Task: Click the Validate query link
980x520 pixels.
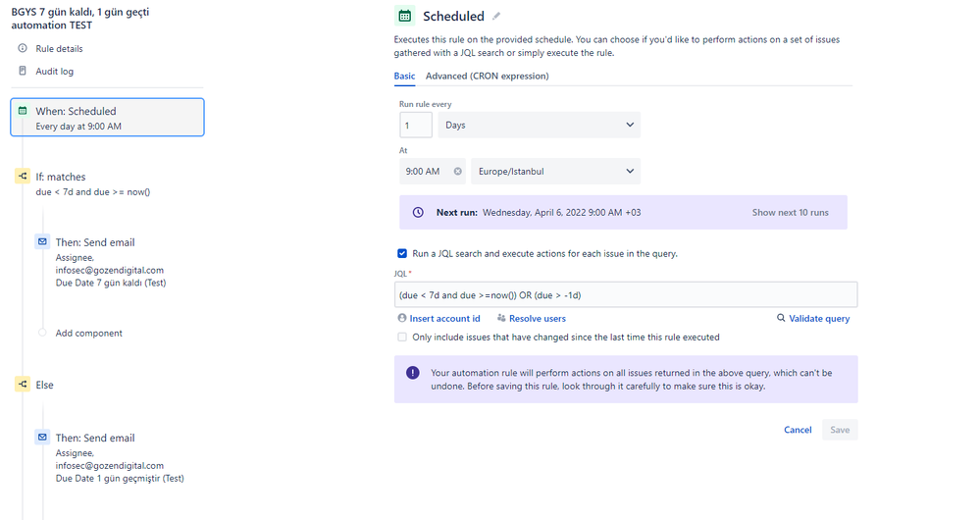Action: tap(819, 318)
